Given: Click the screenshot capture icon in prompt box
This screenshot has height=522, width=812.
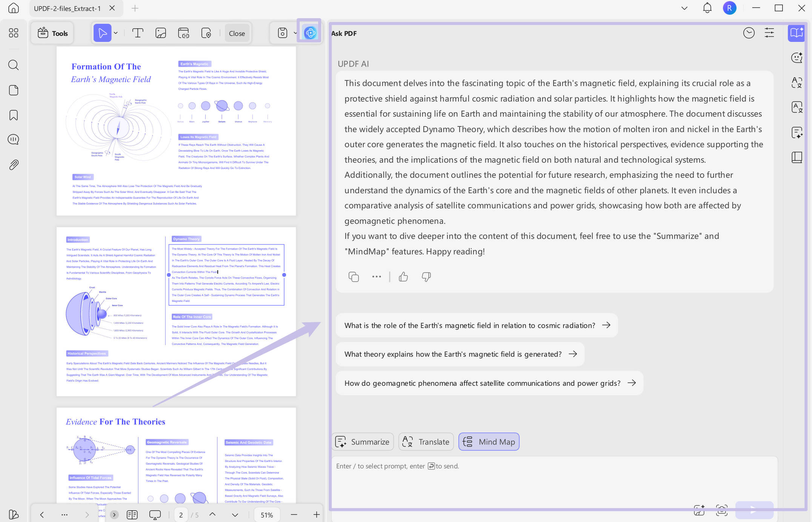Looking at the screenshot, I should (x=722, y=510).
